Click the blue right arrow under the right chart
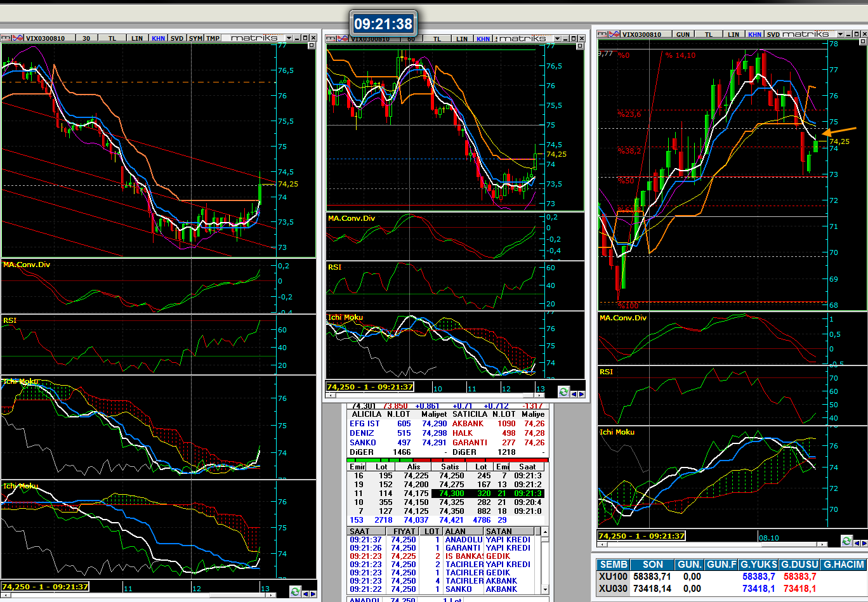 [863, 542]
